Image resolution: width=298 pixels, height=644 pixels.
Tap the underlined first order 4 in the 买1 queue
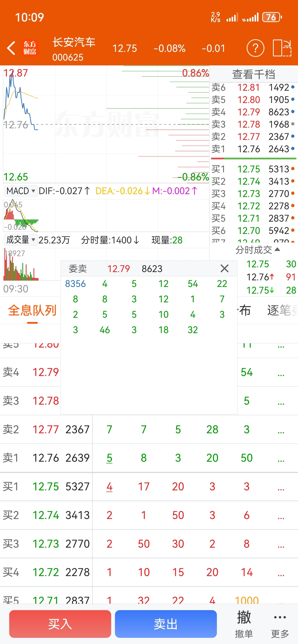pos(110,487)
